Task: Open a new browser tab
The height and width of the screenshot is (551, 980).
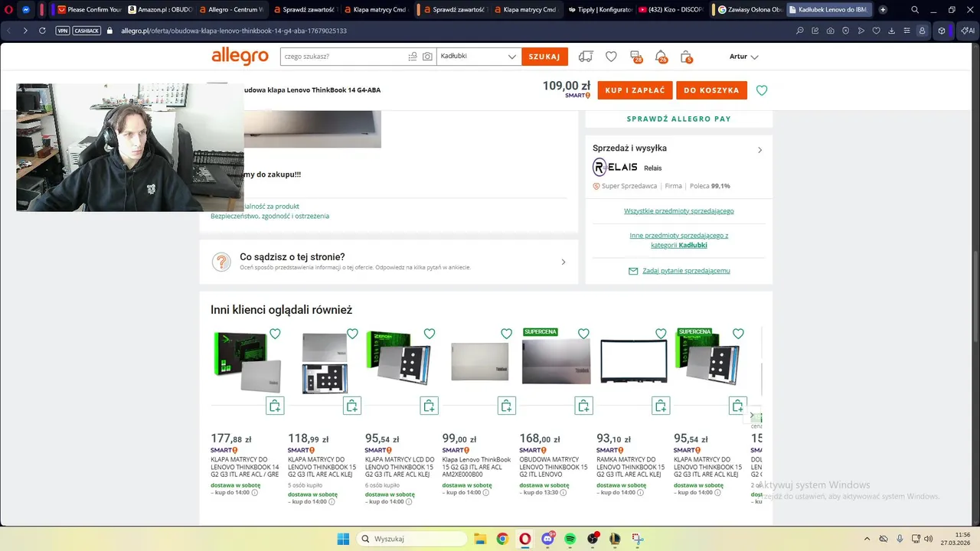Action: click(883, 10)
